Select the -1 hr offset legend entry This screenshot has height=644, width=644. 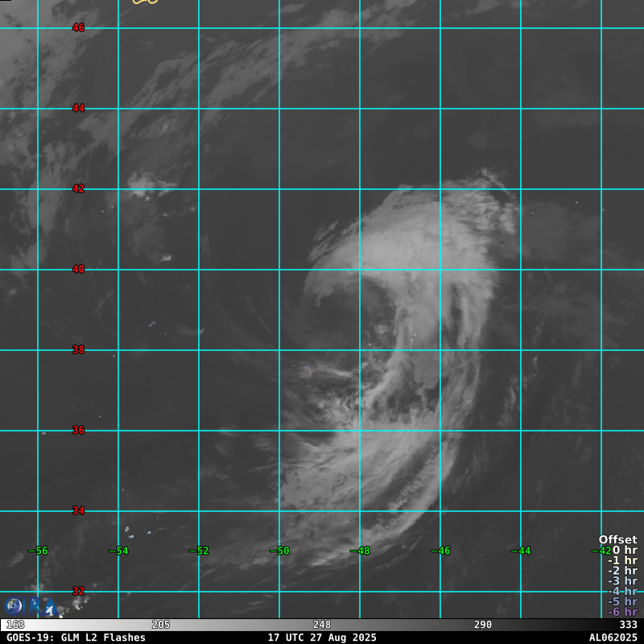pyautogui.click(x=622, y=561)
